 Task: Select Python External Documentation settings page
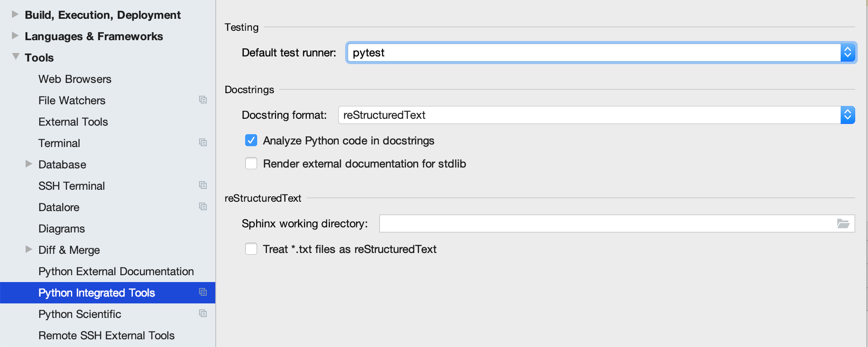[116, 271]
